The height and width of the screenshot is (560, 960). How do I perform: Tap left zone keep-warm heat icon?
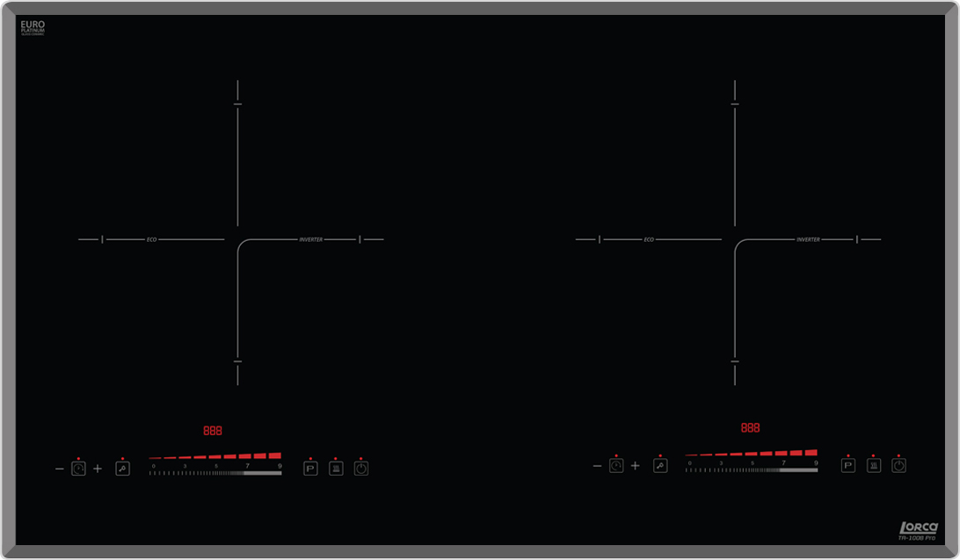[336, 469]
